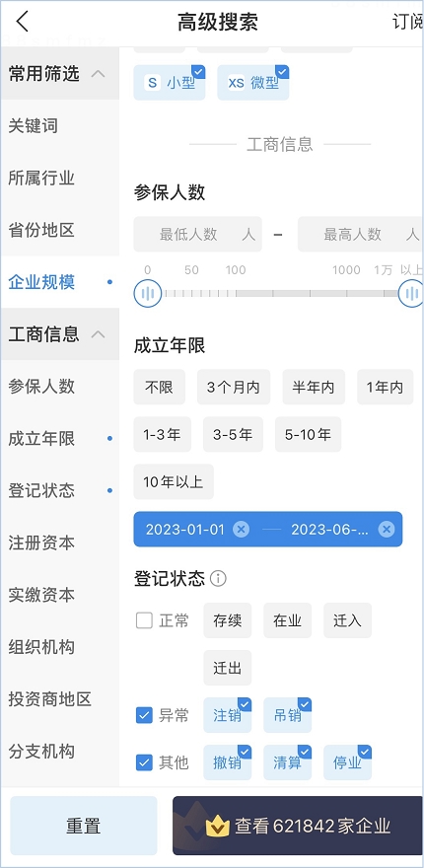Check the 正常 status checkbox
Screen dimensions: 424x868
[144, 620]
